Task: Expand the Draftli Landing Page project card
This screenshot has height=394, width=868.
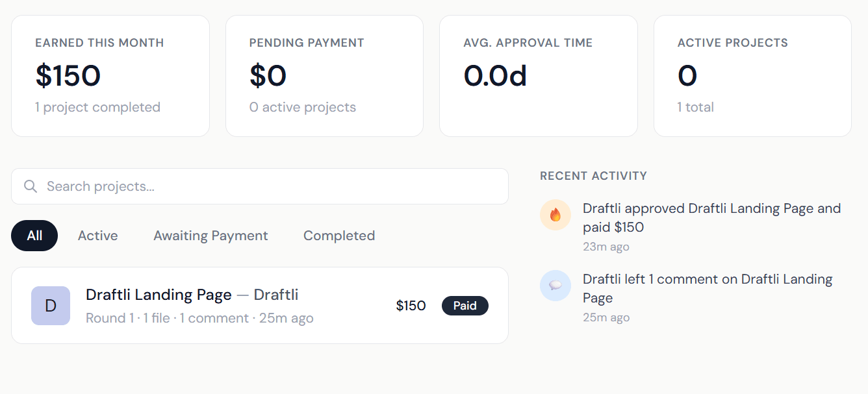Action: pos(260,305)
